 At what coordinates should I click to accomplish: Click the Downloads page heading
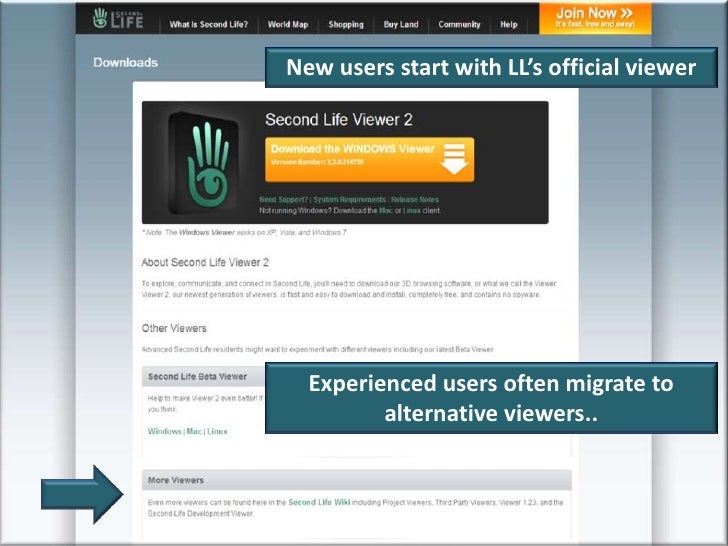point(125,63)
